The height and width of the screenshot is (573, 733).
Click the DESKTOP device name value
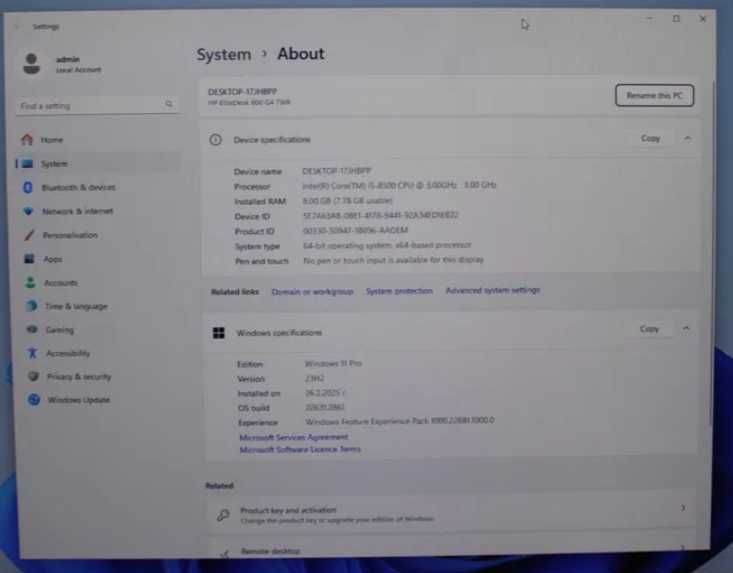(337, 171)
